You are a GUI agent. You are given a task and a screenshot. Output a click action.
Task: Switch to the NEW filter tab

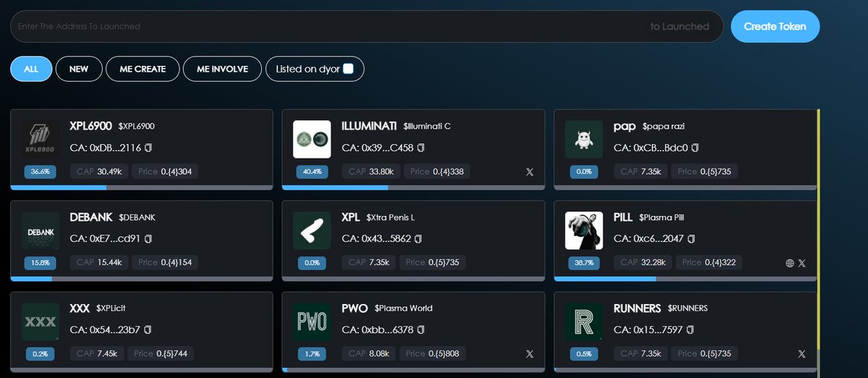point(79,69)
